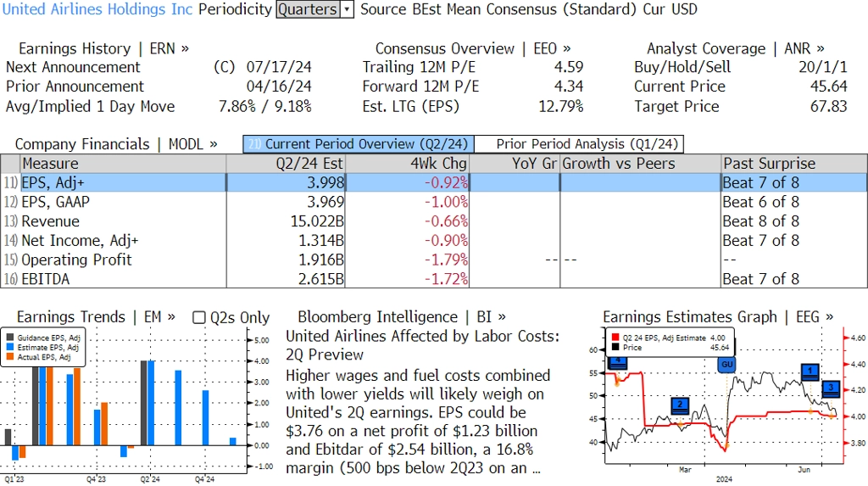Click the orange Actual EPS legend swatch
The height and width of the screenshot is (486, 868).
tap(10, 357)
